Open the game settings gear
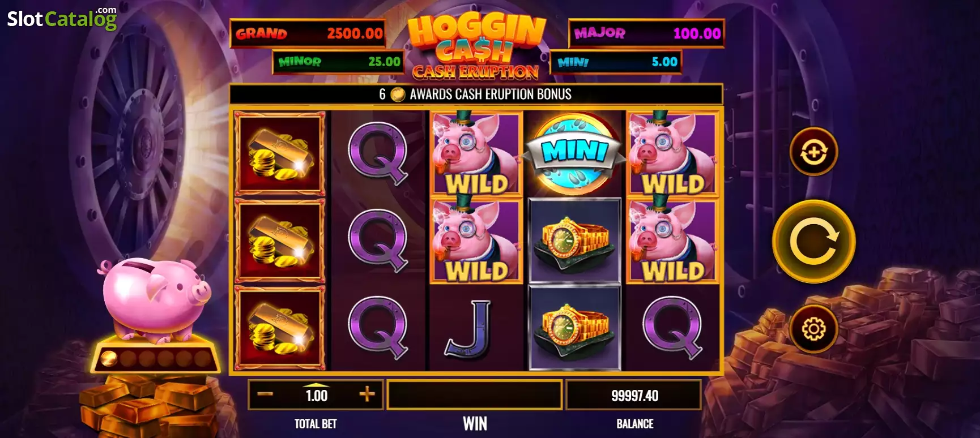This screenshot has height=438, width=980. pos(814,329)
